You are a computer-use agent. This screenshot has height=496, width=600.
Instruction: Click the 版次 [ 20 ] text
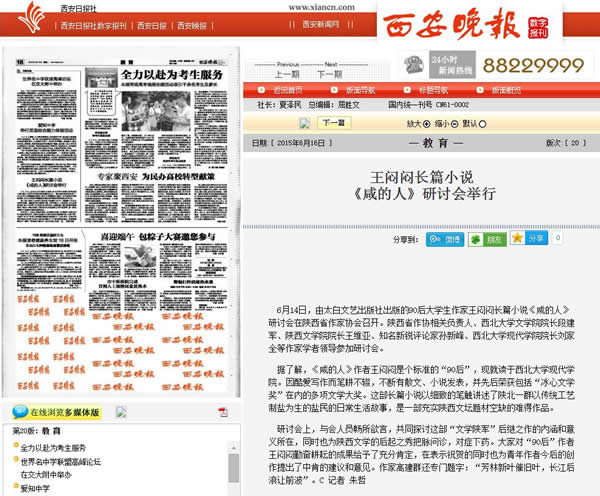pos(566,143)
